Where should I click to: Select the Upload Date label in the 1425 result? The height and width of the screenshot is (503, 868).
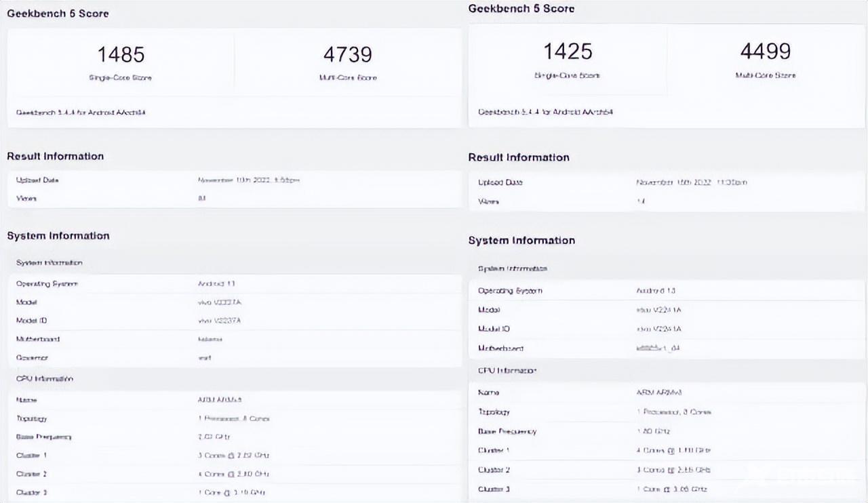[x=500, y=182]
